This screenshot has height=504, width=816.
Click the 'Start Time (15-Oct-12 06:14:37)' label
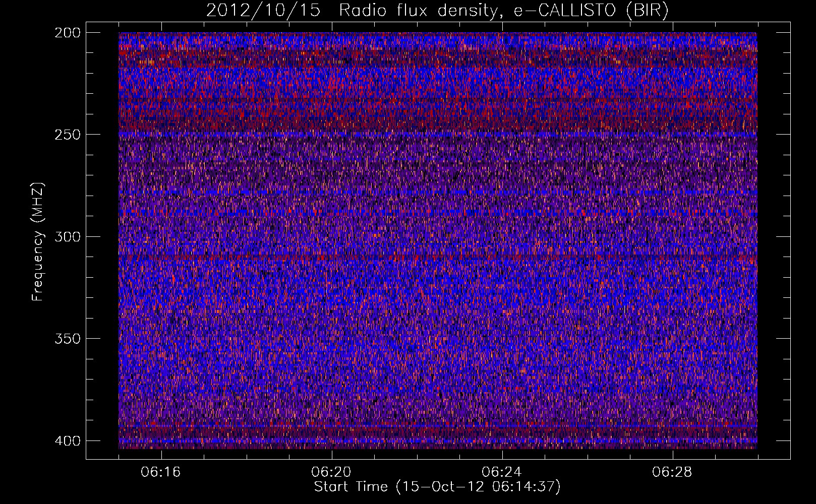tap(437, 487)
